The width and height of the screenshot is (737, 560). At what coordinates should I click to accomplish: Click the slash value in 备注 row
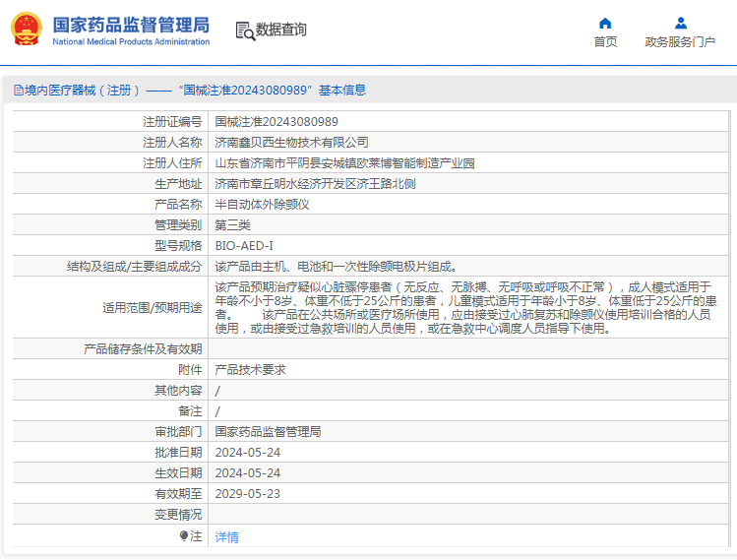[x=217, y=411]
